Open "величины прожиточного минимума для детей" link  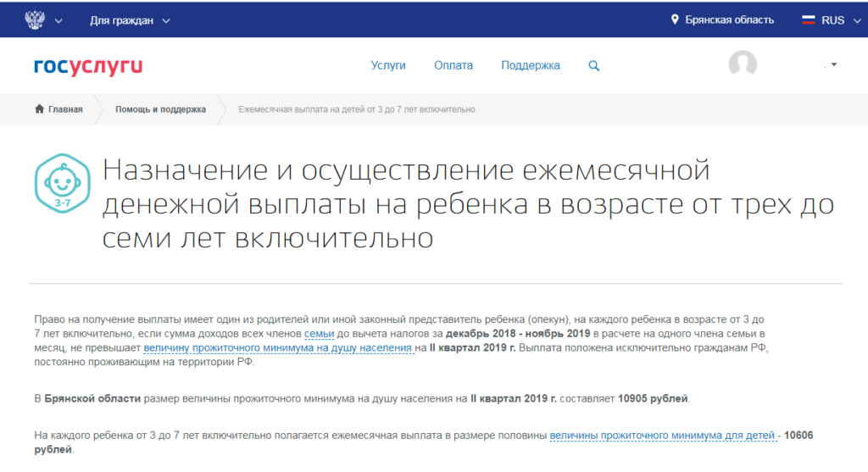662,436
